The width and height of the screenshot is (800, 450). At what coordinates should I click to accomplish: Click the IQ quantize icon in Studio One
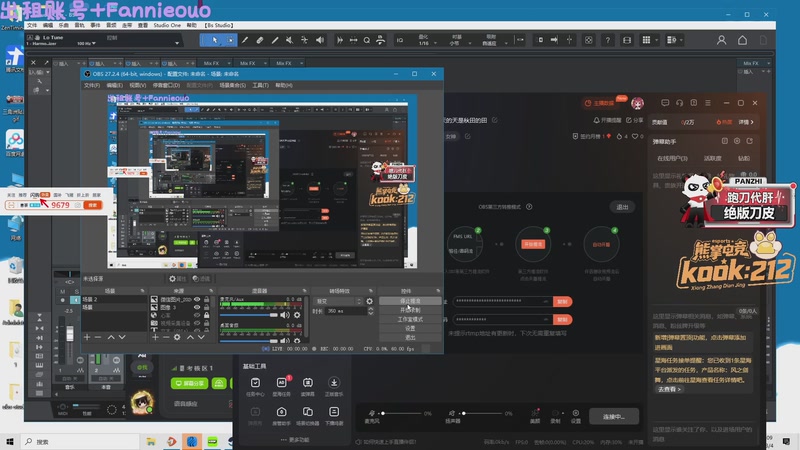tap(400, 40)
